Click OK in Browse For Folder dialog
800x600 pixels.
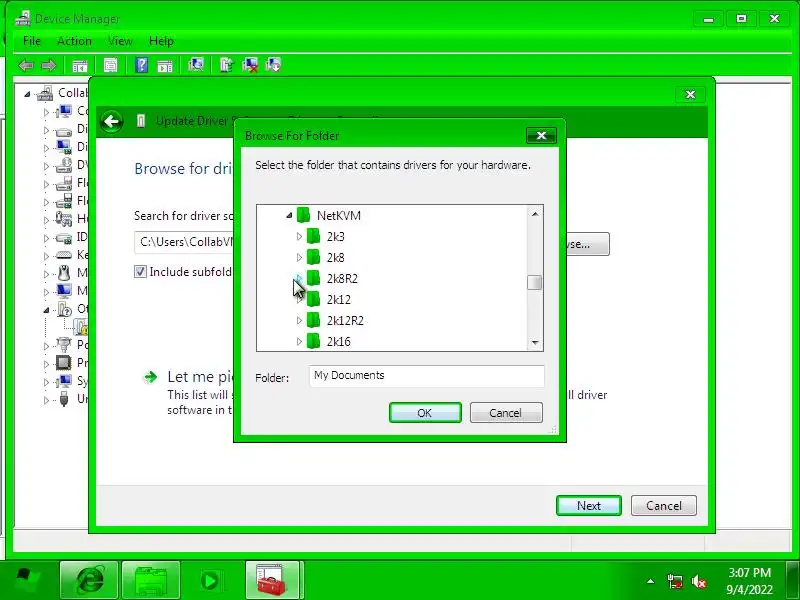pyautogui.click(x=425, y=413)
